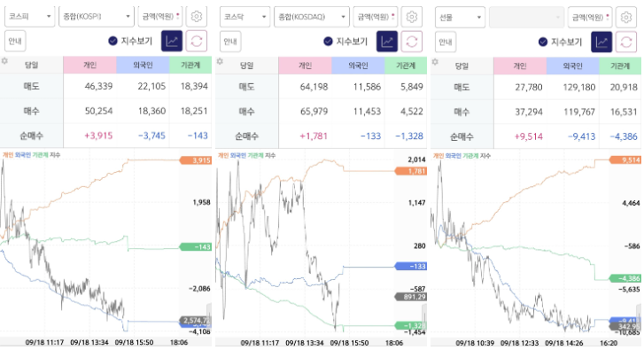Click green -143 value tag on KOSPI chart

pos(196,247)
